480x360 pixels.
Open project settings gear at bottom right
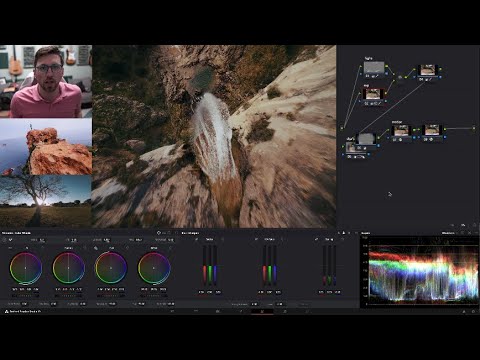[473, 311]
